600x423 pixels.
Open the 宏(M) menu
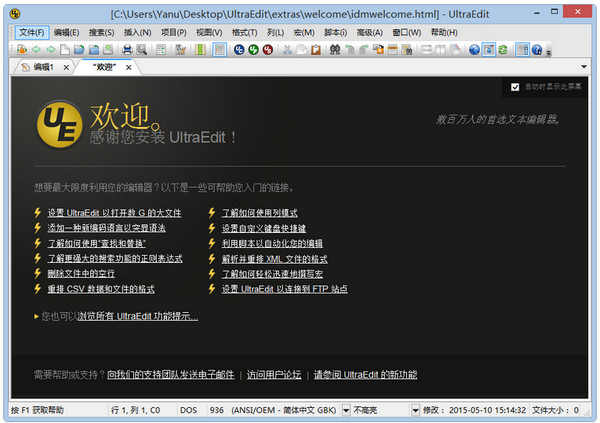pos(304,33)
